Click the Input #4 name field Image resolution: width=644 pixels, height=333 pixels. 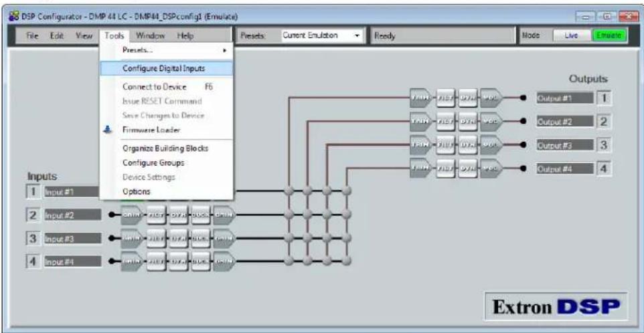(x=72, y=261)
